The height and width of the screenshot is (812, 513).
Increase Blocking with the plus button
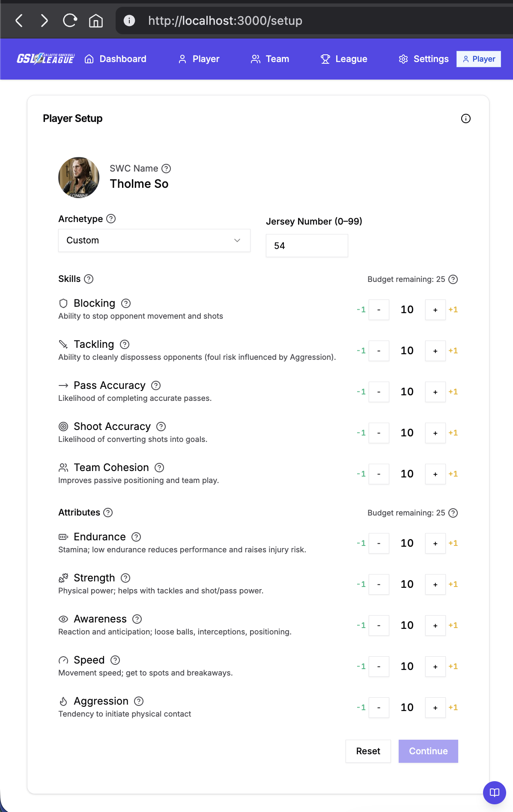(435, 310)
